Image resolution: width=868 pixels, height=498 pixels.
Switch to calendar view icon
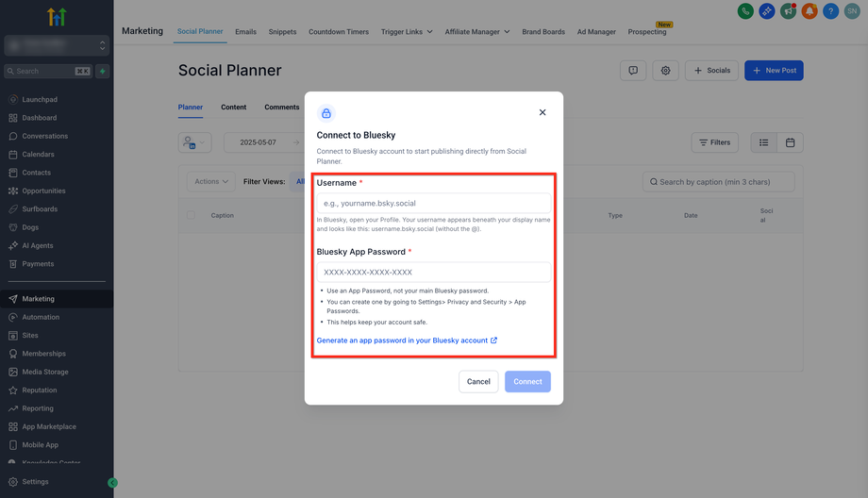pos(790,142)
